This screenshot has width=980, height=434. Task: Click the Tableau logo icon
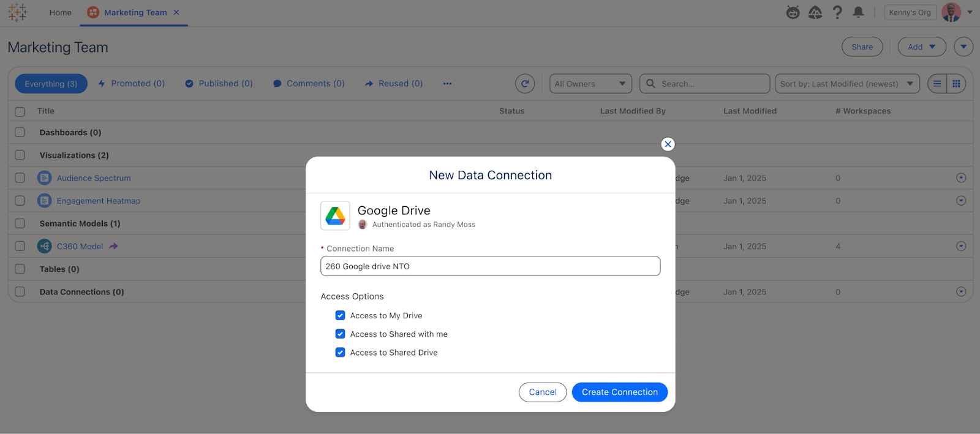click(17, 12)
